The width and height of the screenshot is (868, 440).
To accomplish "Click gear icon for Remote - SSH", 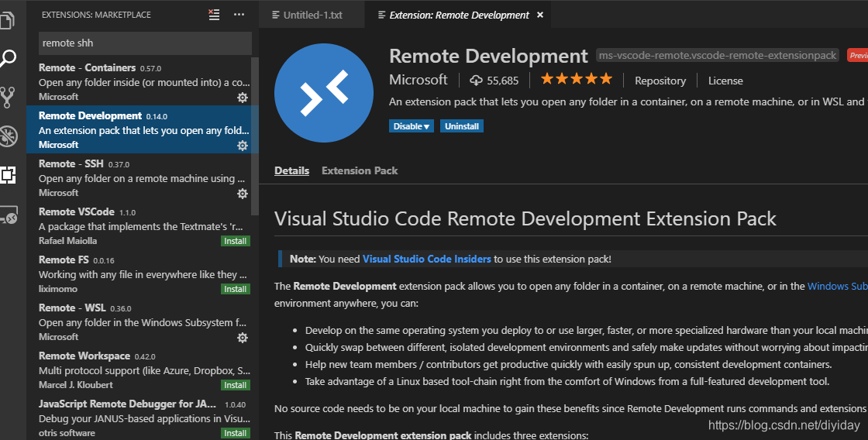I will (x=243, y=194).
